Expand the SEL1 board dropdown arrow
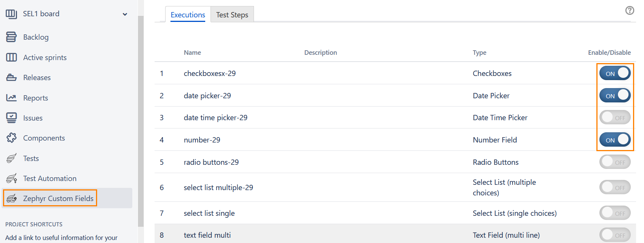The height and width of the screenshot is (243, 644). coord(125,14)
